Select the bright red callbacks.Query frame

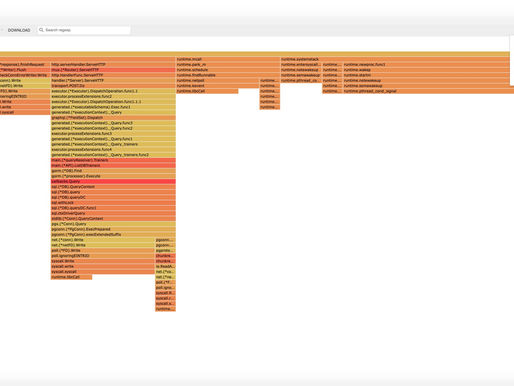point(113,182)
